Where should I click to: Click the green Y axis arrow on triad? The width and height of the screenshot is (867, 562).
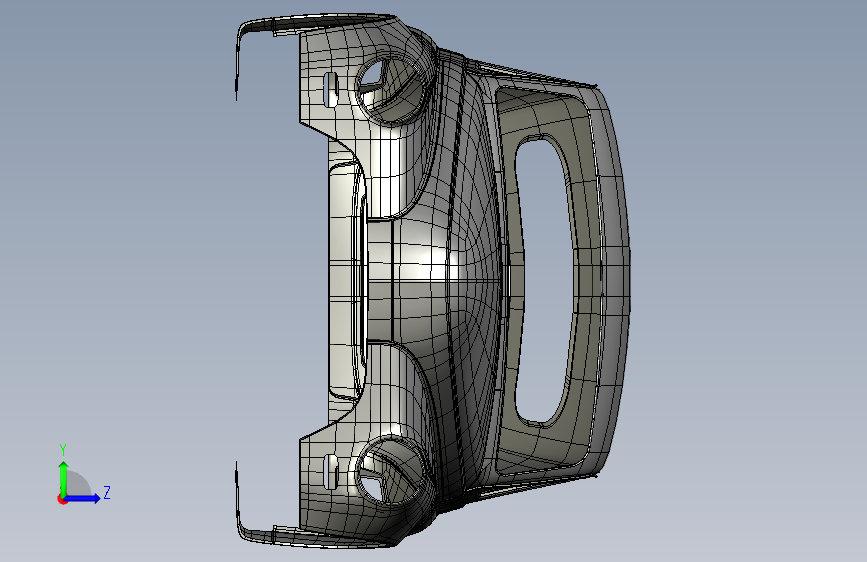click(64, 478)
